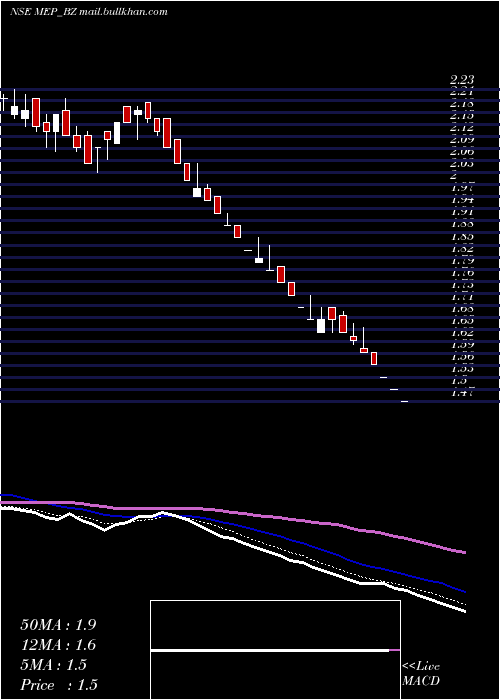Click the <<Live label
The height and width of the screenshot is (700, 500).
[421, 667]
